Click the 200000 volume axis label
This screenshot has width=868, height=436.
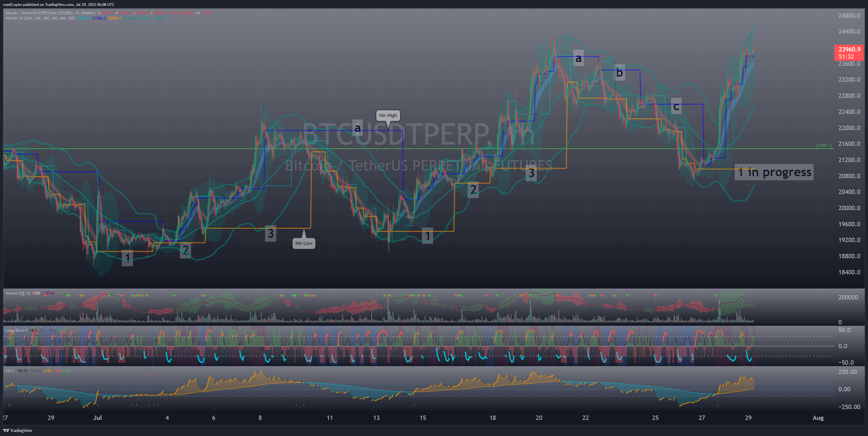pos(848,297)
